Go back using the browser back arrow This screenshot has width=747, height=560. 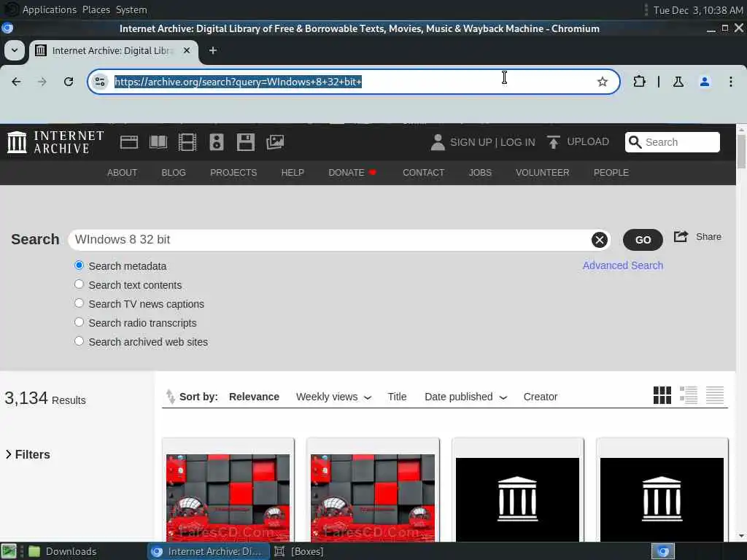click(16, 82)
